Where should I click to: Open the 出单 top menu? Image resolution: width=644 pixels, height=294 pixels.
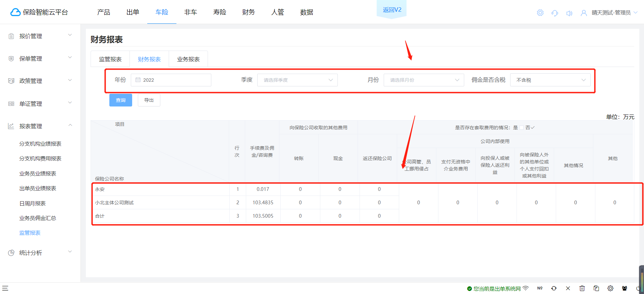[133, 12]
